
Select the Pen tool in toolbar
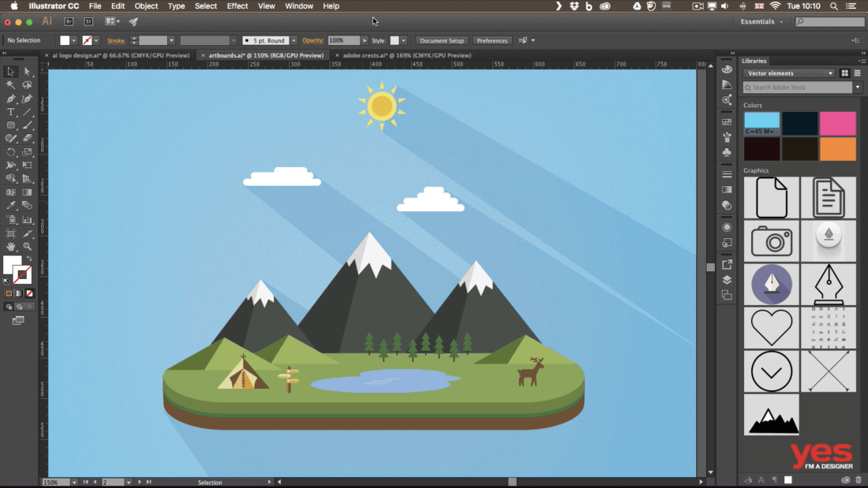click(x=11, y=99)
